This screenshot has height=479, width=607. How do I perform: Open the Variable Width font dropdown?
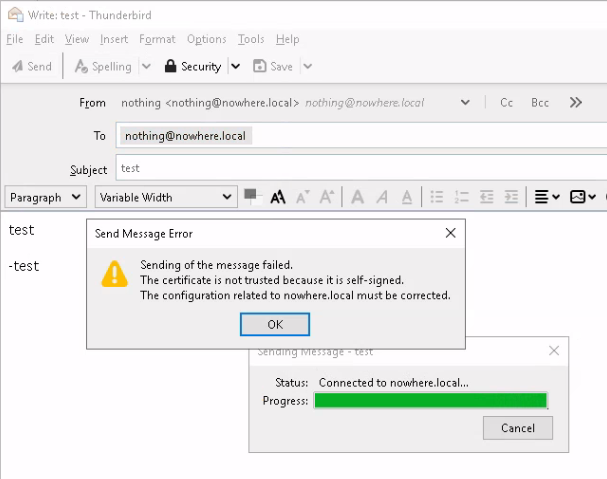pyautogui.click(x=166, y=197)
